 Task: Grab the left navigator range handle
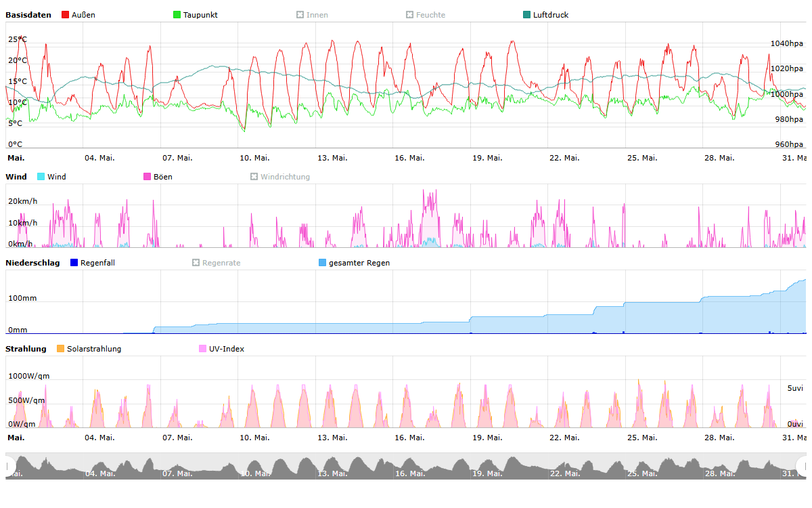pyautogui.click(x=9, y=465)
